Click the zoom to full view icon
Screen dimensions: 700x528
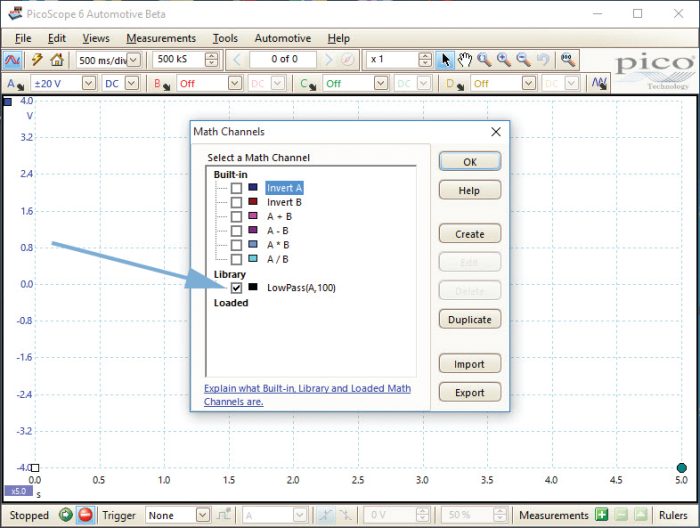pyautogui.click(x=568, y=59)
